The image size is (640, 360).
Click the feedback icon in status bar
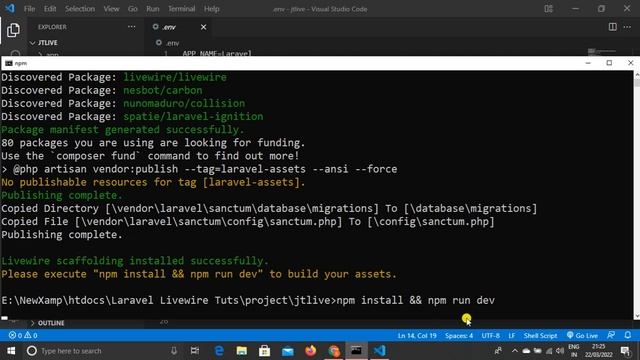click(x=611, y=335)
